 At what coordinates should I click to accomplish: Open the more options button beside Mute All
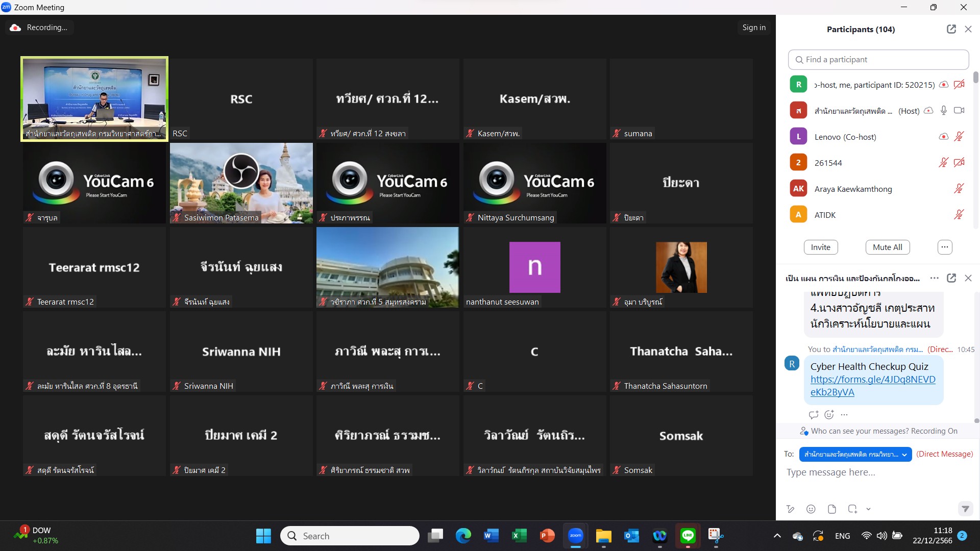pyautogui.click(x=945, y=247)
